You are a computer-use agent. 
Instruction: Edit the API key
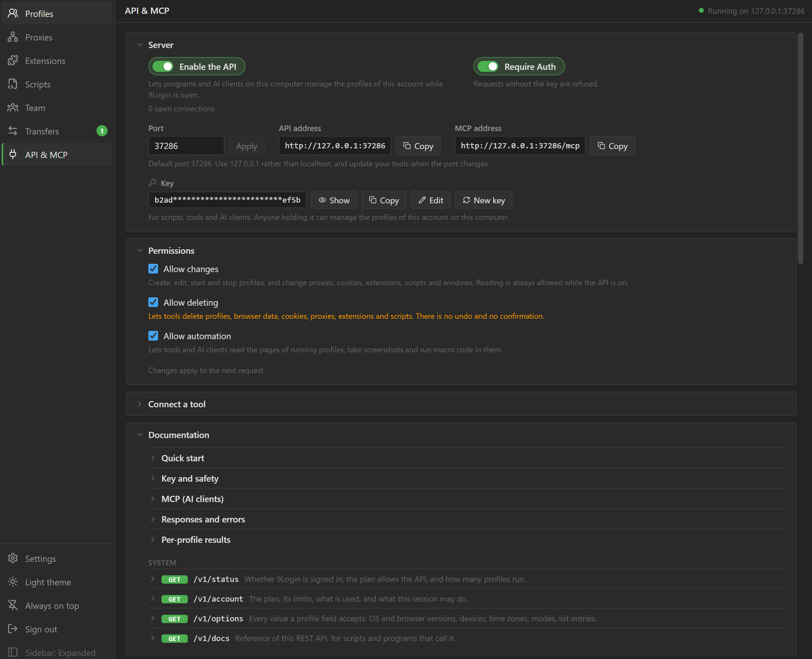(431, 200)
